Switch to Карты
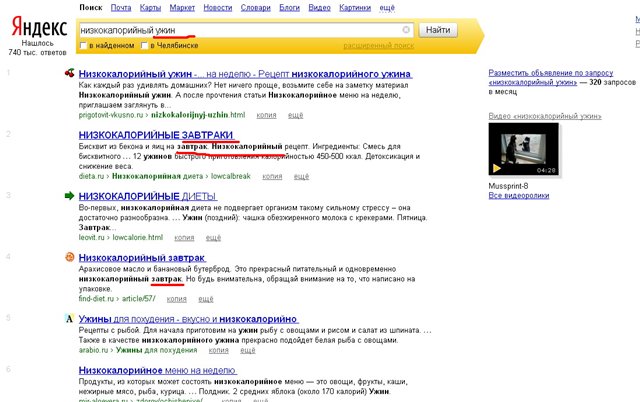This screenshot has width=640, height=402. tap(150, 7)
